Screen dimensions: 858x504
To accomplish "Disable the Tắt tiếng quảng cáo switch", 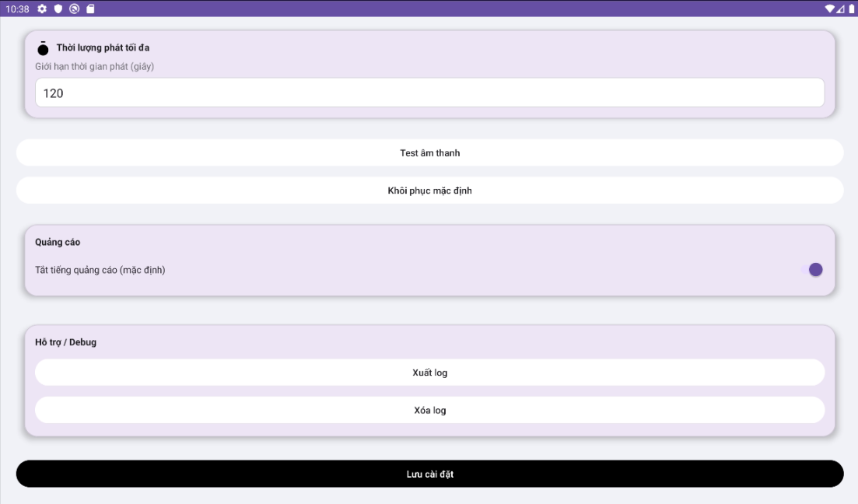I will pyautogui.click(x=812, y=270).
